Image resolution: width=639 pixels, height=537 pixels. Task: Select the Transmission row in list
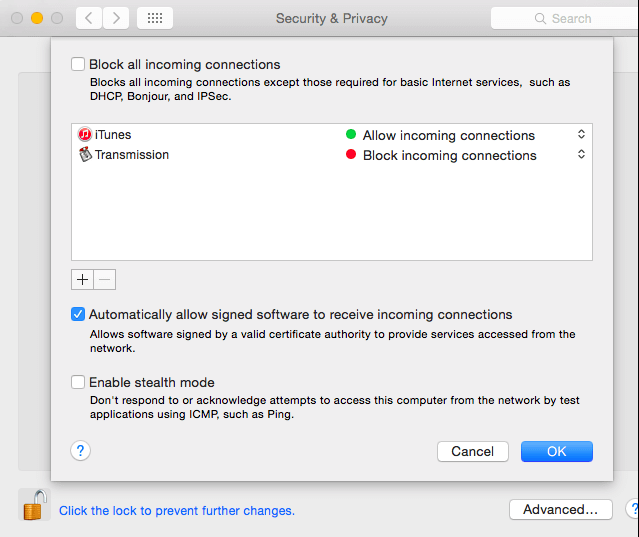pos(332,155)
